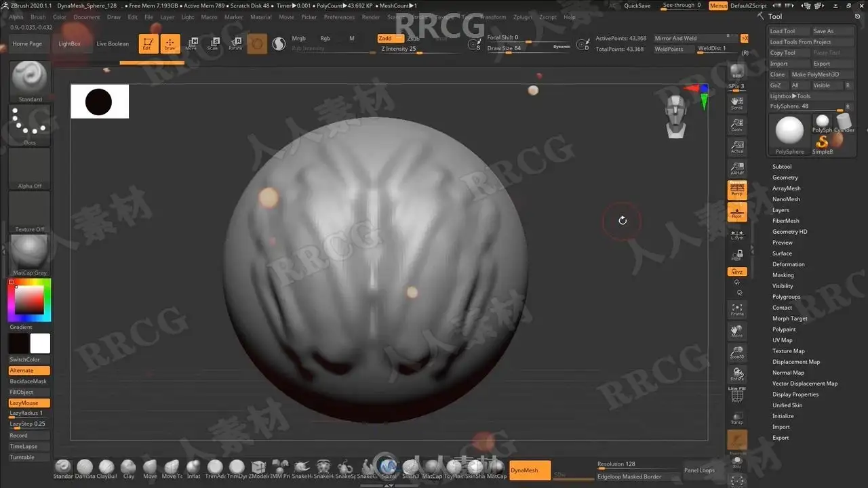Click the TimeLapse button
The height and width of the screenshot is (488, 868).
[x=29, y=447]
